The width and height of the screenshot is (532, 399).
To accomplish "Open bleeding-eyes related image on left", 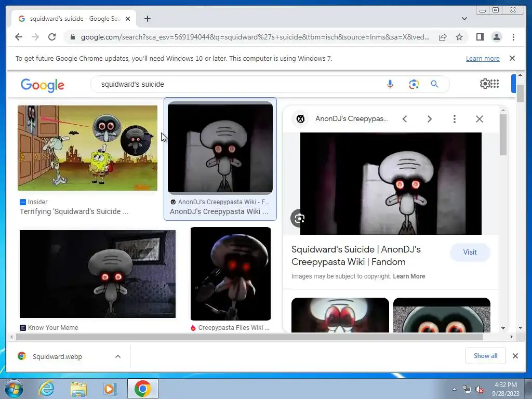I will pyautogui.click(x=340, y=315).
